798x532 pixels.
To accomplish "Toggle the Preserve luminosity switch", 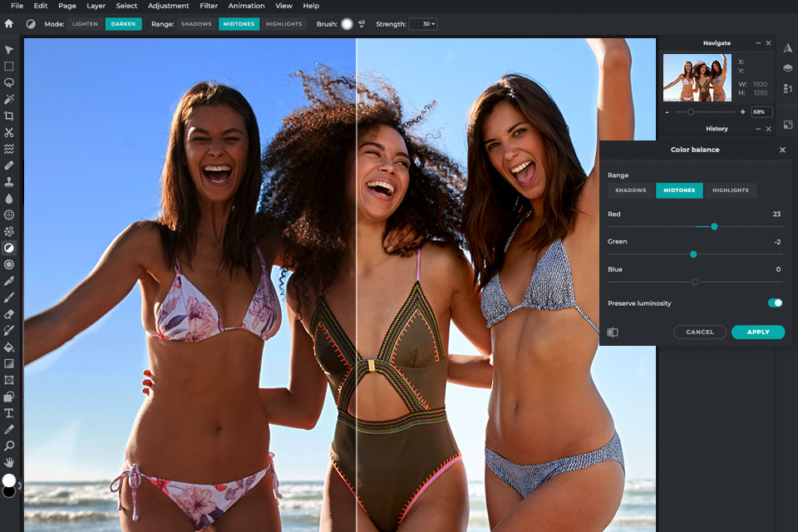I will click(775, 303).
